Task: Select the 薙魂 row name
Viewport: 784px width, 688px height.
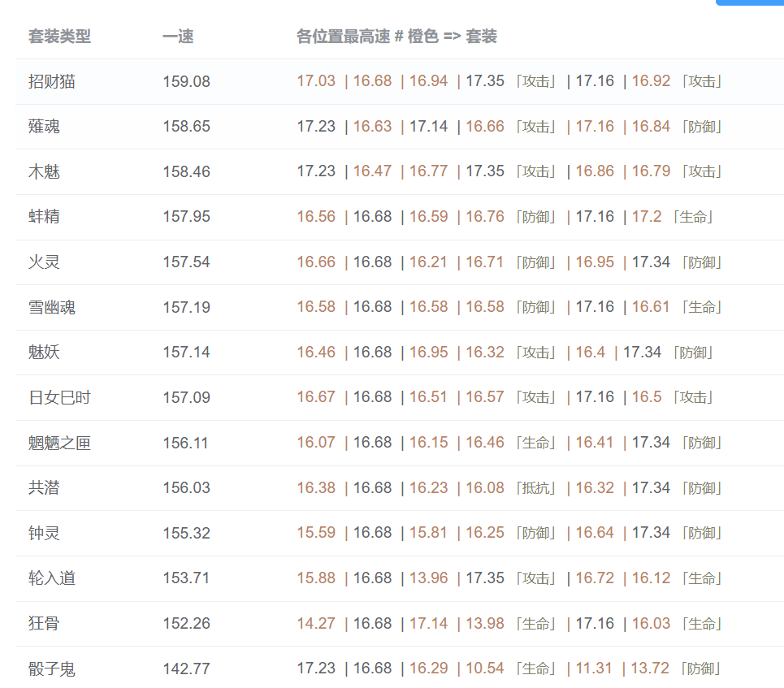Action: [x=44, y=127]
